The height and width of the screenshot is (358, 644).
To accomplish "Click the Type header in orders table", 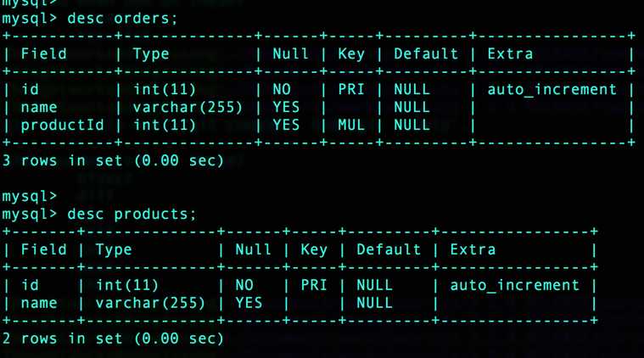I will [151, 53].
